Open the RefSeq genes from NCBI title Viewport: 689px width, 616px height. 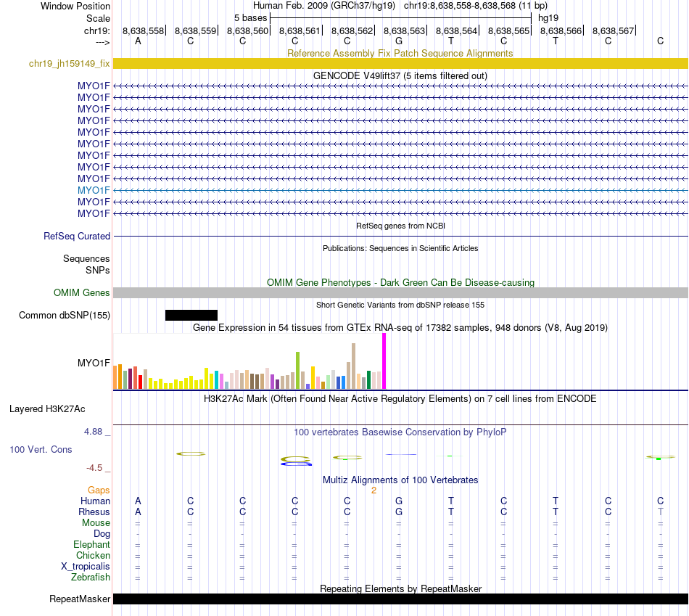(x=400, y=226)
